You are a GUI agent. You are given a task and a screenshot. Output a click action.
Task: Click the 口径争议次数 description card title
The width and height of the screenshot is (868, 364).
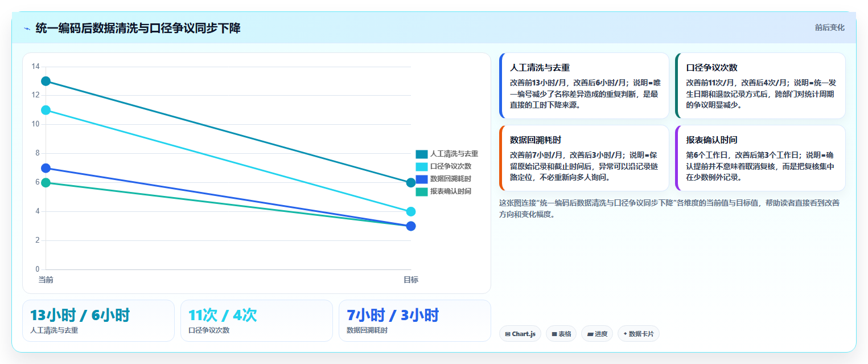pyautogui.click(x=712, y=67)
